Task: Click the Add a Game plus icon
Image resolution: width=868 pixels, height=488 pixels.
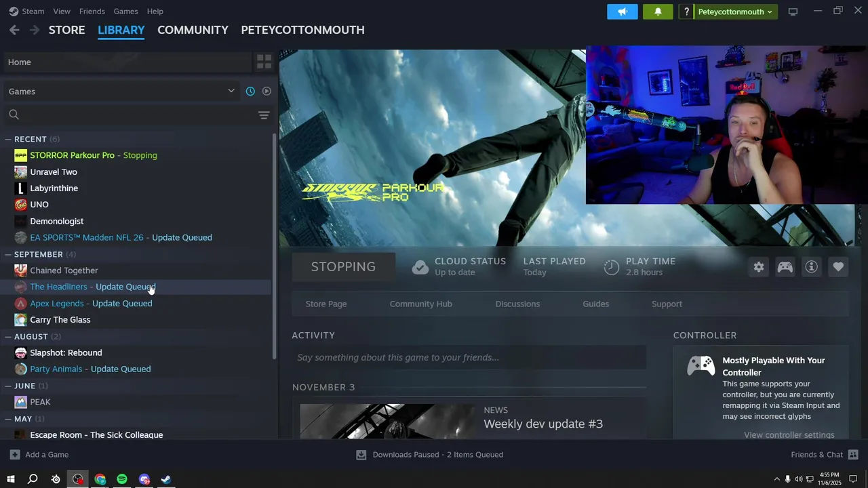Action: click(15, 455)
